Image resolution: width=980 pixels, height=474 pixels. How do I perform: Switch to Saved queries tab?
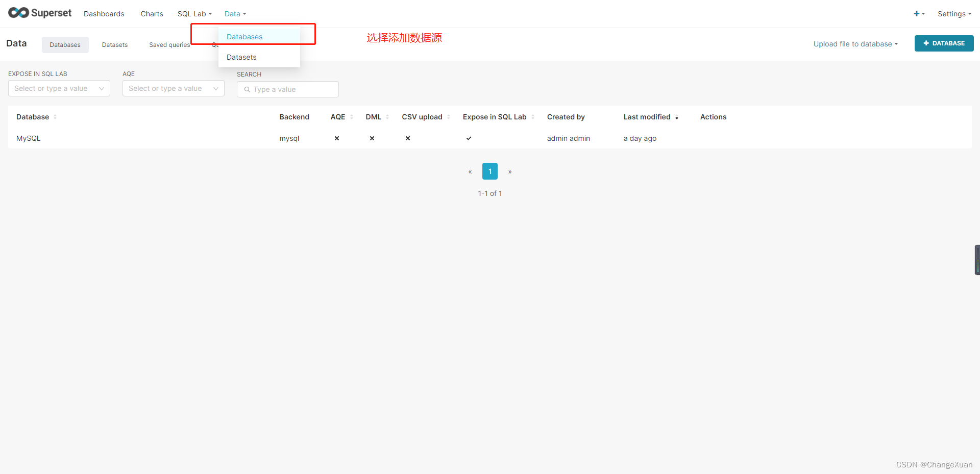[x=169, y=45]
